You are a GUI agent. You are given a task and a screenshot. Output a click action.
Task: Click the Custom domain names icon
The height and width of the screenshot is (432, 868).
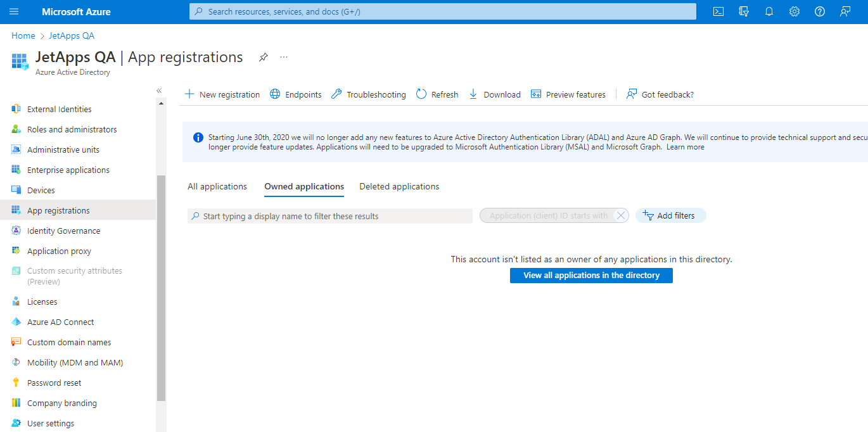tap(16, 342)
